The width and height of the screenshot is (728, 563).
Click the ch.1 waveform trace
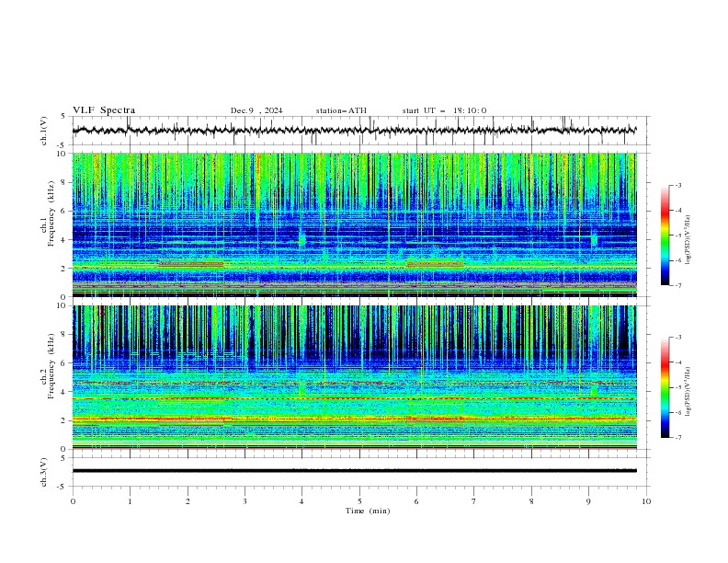[x=354, y=131]
